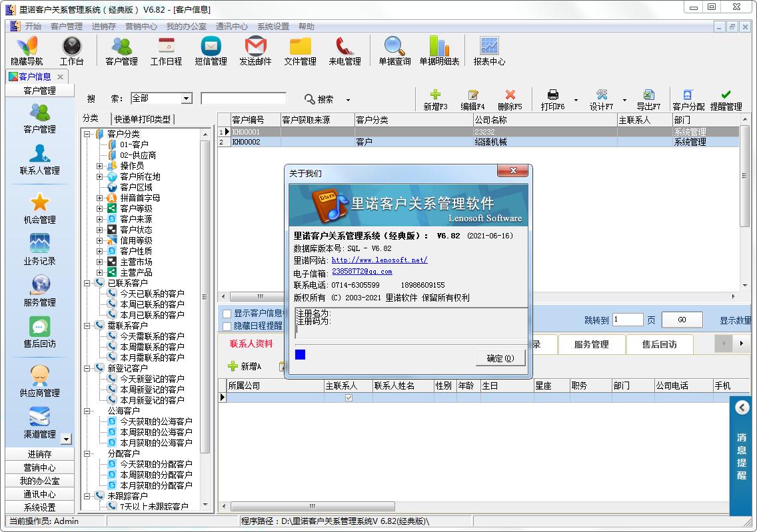This screenshot has width=757, height=532.
Task: Expand the sidebar with the arrow below 渠道管理
Action: point(66,439)
